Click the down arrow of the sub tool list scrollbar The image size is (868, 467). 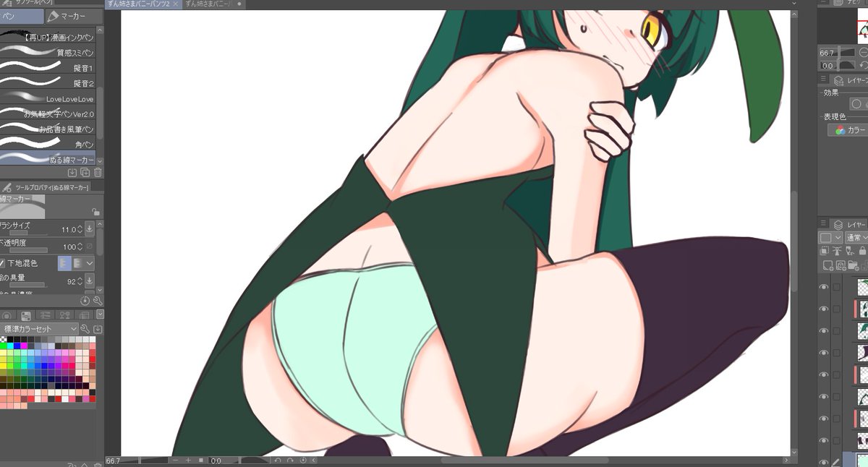100,160
